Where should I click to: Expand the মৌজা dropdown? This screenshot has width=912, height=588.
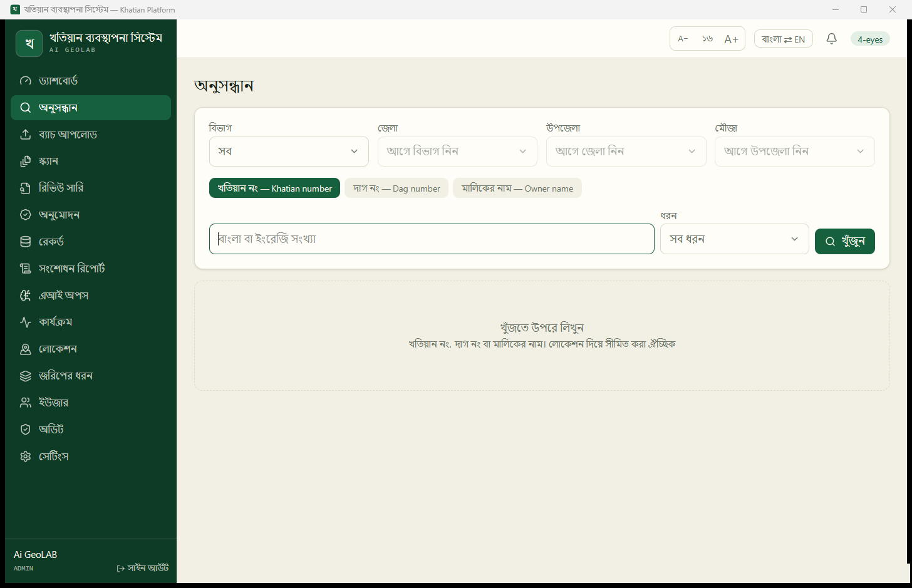(x=795, y=152)
